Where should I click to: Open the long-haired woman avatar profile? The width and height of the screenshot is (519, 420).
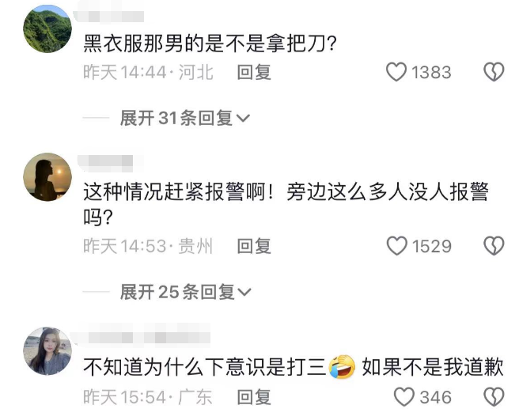[x=47, y=351]
